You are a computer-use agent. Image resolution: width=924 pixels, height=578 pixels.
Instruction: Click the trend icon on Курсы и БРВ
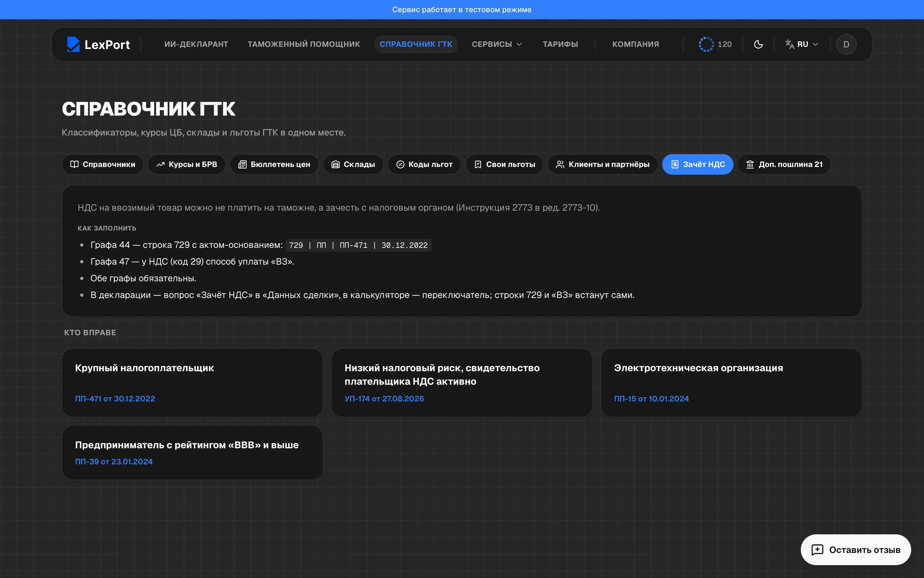[x=160, y=164]
